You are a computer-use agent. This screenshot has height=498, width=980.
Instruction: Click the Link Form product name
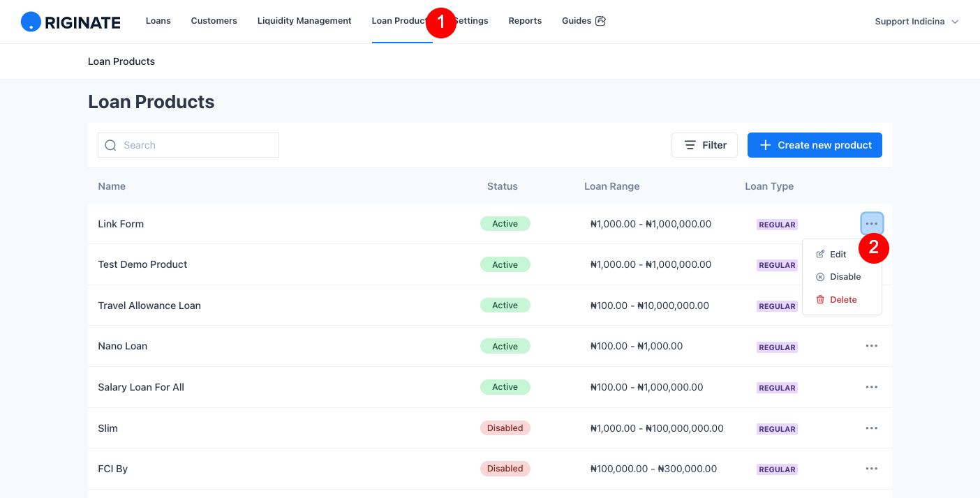tap(121, 224)
